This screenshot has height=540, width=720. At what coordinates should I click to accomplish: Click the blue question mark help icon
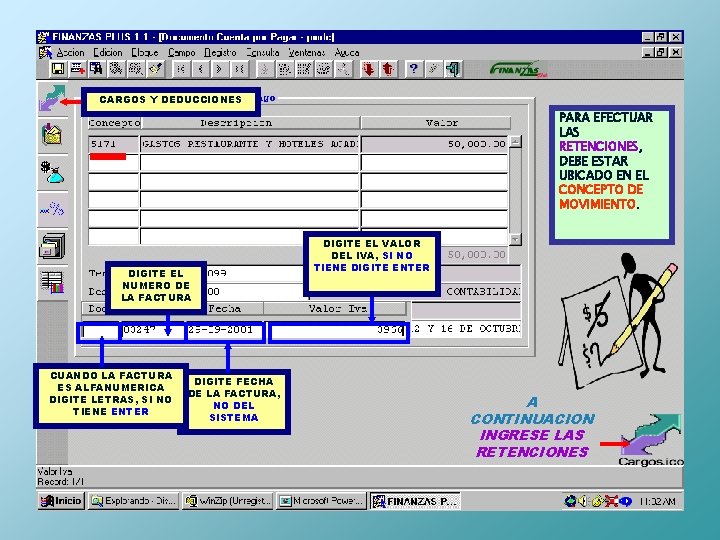pyautogui.click(x=413, y=69)
